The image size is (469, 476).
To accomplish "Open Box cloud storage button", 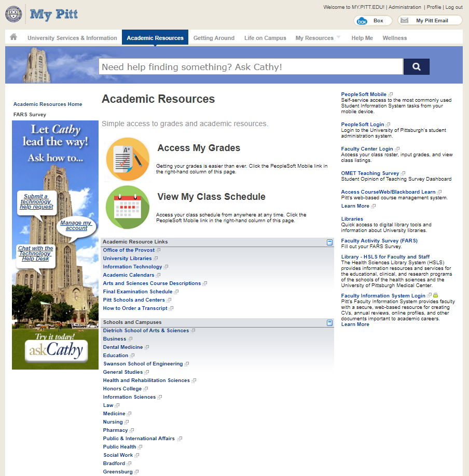I will pyautogui.click(x=373, y=21).
